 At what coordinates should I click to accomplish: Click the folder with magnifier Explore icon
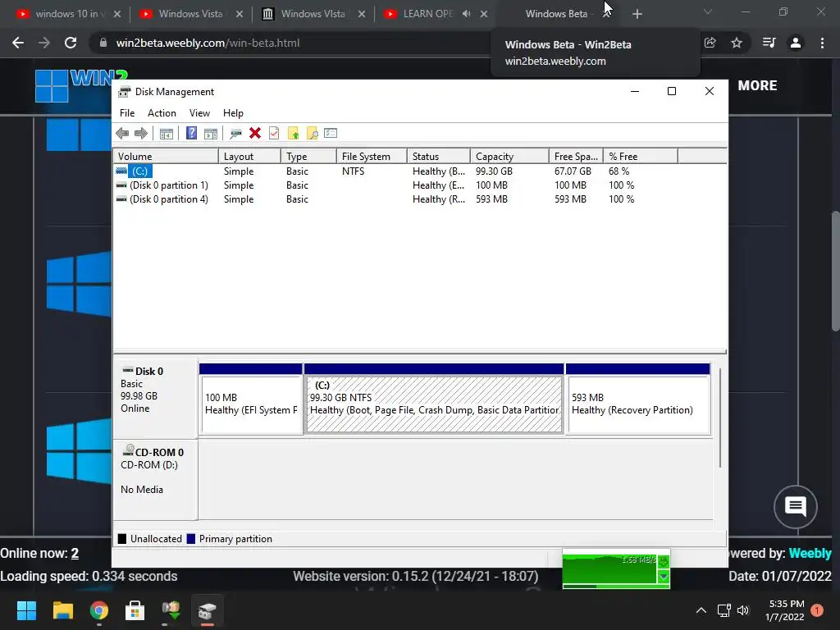click(312, 134)
